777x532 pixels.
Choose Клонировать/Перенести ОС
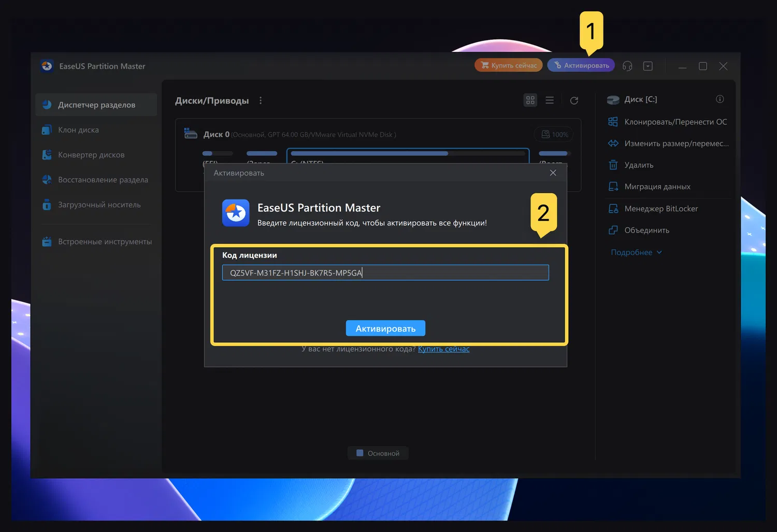click(x=675, y=122)
